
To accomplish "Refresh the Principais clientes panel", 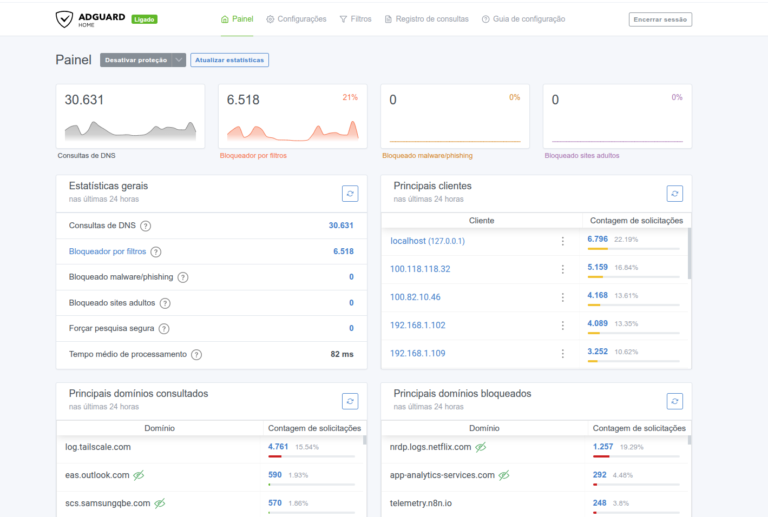I will tap(674, 193).
